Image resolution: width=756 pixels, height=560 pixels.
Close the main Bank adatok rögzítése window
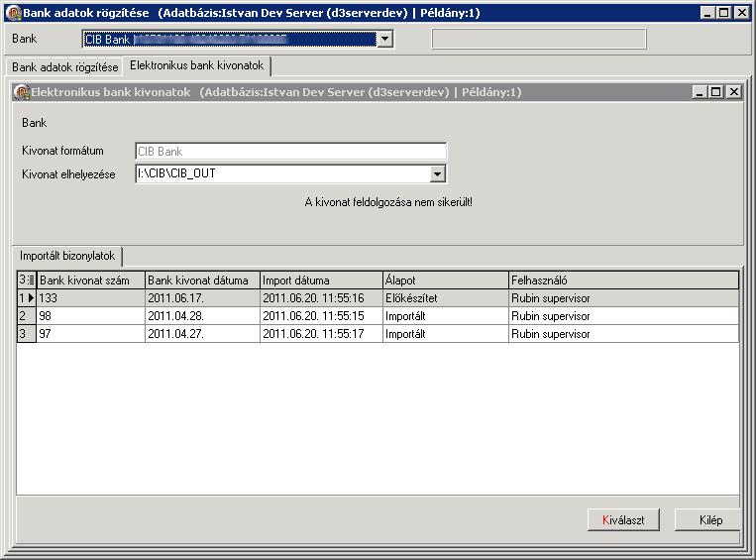pos(741,13)
